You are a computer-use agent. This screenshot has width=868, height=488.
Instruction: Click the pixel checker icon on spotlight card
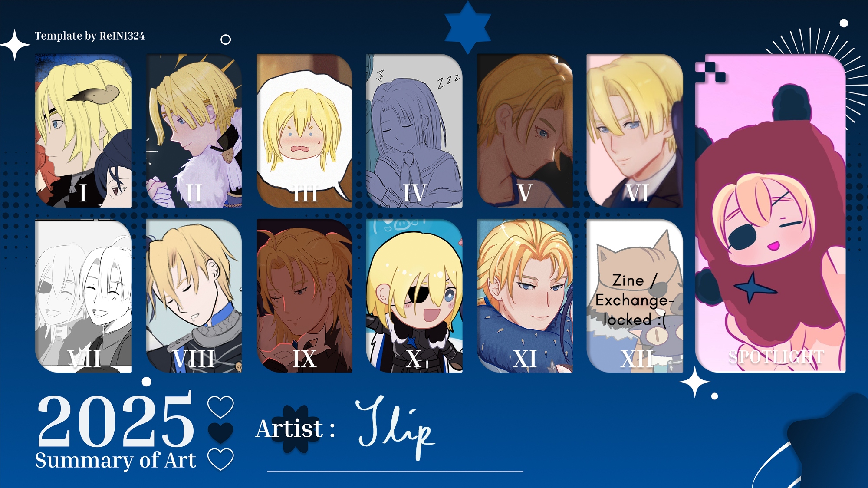tap(710, 72)
